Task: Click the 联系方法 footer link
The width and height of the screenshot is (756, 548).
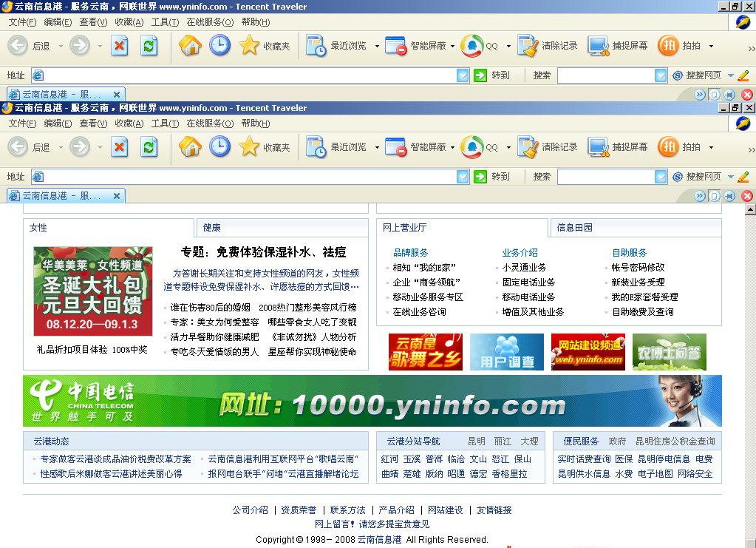Action: 347,510
